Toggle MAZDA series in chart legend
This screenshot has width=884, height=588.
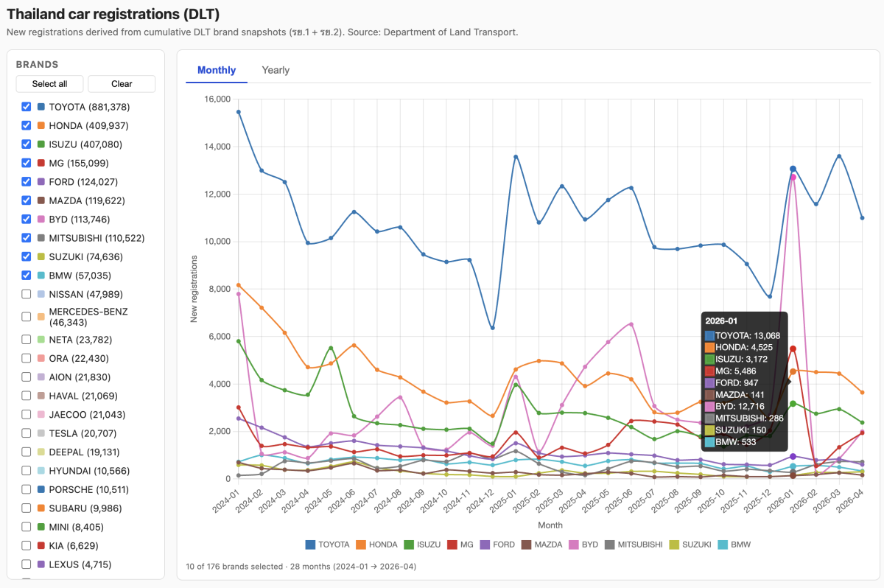coord(541,545)
